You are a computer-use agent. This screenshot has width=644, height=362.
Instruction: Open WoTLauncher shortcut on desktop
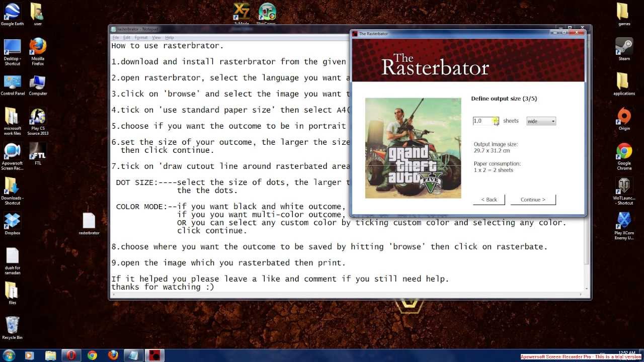coord(624,191)
